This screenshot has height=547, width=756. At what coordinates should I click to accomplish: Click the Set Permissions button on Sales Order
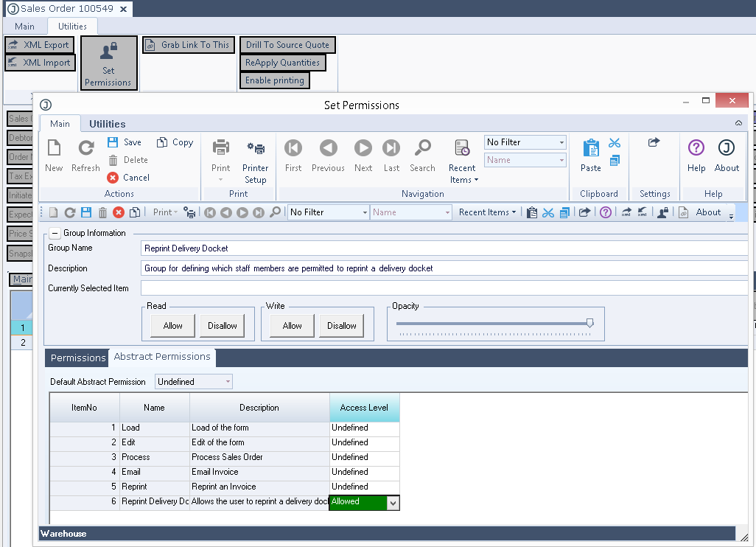click(108, 63)
